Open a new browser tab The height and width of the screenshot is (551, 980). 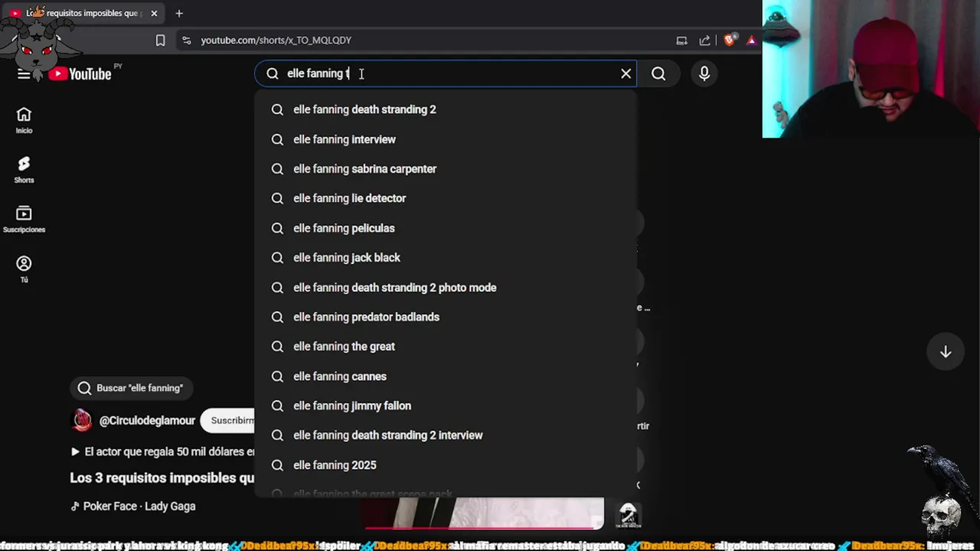pyautogui.click(x=179, y=13)
